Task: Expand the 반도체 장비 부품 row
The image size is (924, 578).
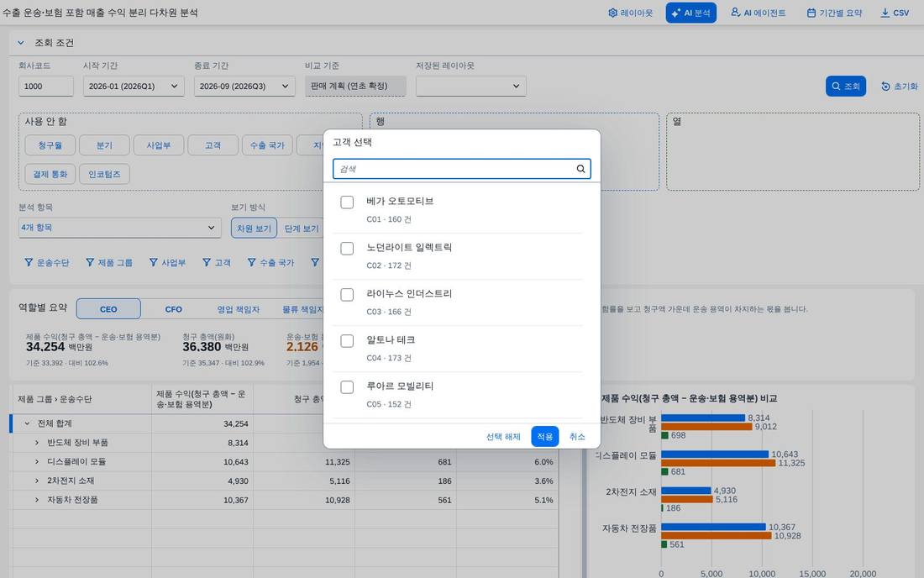Action: 36,443
